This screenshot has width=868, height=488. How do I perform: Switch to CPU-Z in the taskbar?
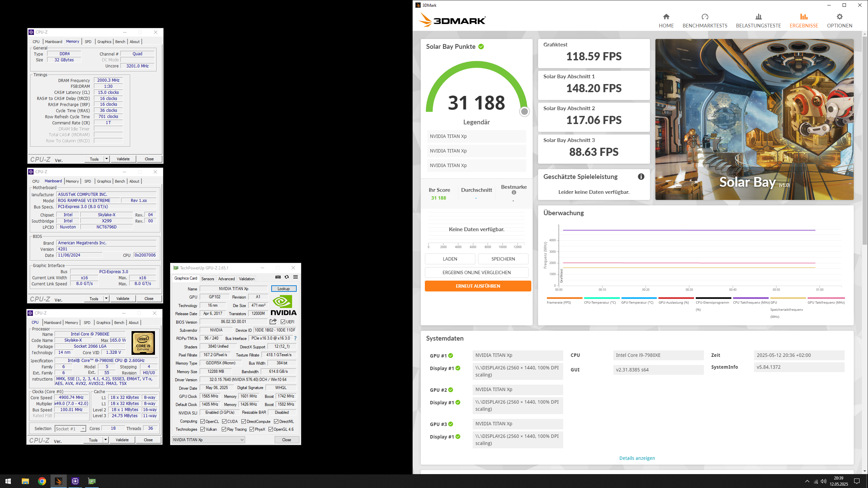75,481
